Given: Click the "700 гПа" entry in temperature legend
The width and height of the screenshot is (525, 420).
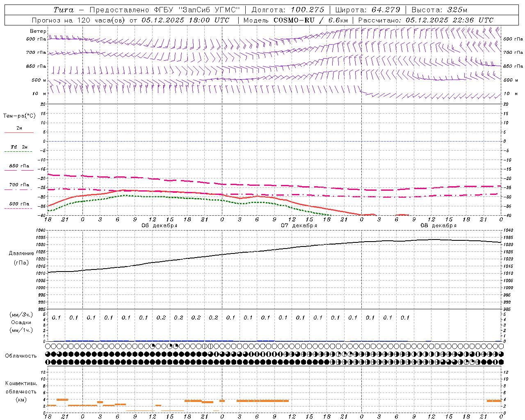Looking at the screenshot, I should pyautogui.click(x=19, y=185).
